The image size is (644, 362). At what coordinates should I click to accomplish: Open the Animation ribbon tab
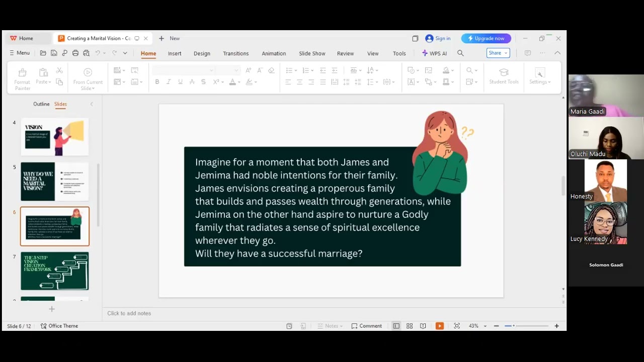click(x=274, y=53)
